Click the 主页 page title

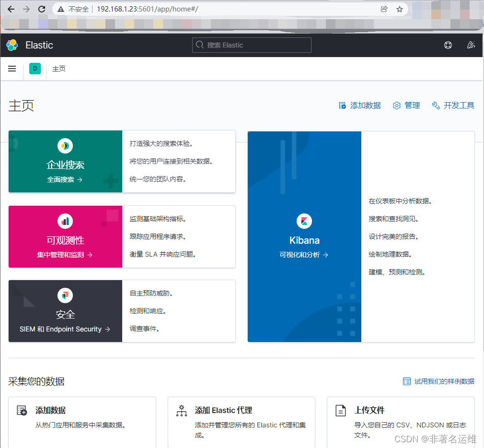21,106
